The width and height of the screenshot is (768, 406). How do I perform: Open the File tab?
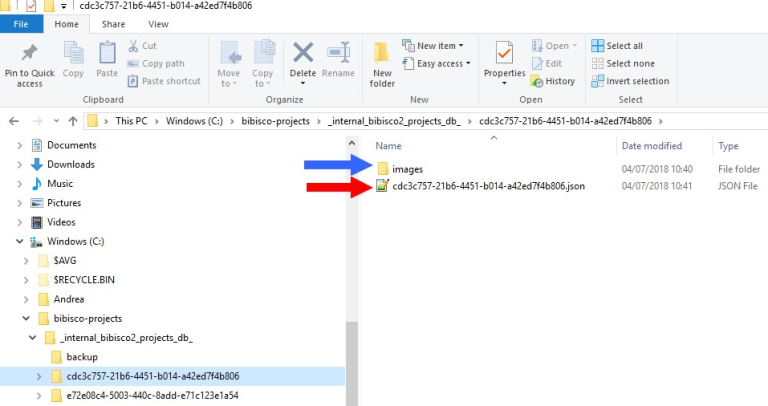click(21, 24)
